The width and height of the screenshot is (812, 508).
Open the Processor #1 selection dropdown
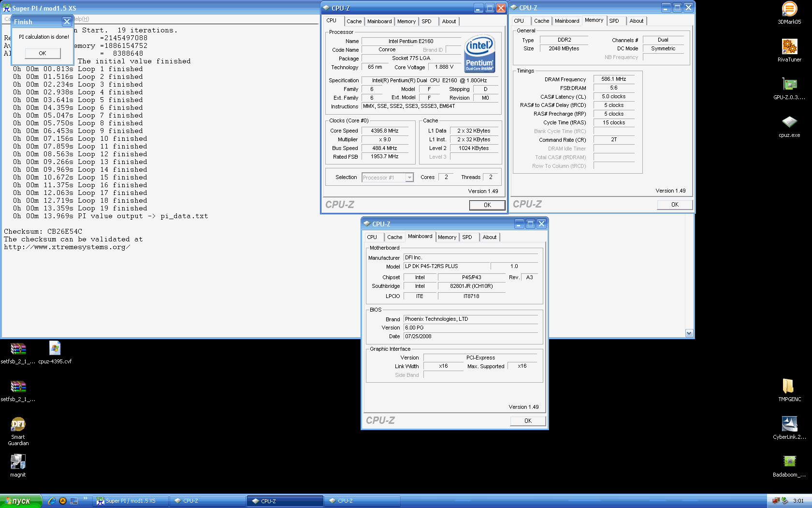(409, 178)
